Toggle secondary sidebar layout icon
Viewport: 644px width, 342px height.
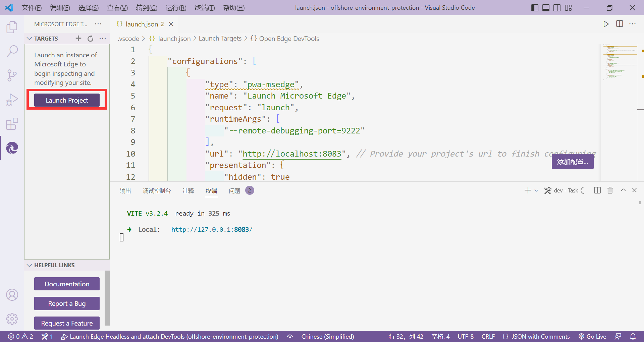pos(557,7)
